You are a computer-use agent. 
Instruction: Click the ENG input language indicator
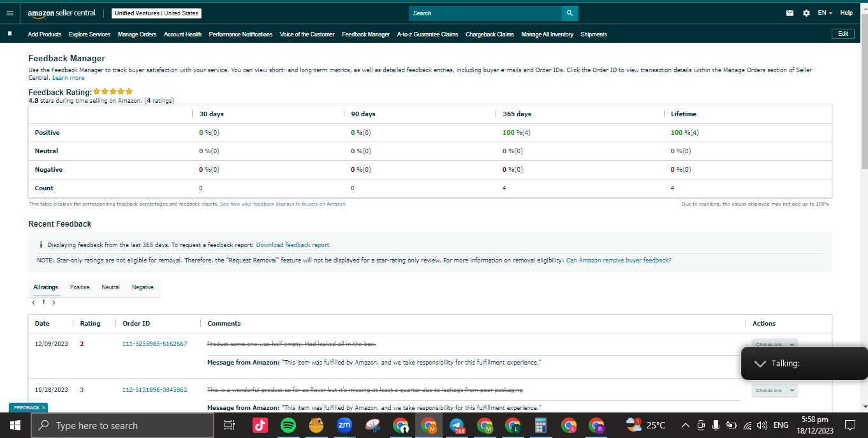click(x=781, y=425)
